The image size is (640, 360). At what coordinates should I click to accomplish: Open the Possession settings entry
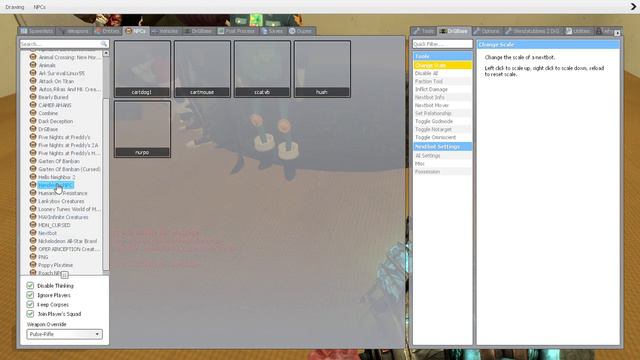(442, 171)
